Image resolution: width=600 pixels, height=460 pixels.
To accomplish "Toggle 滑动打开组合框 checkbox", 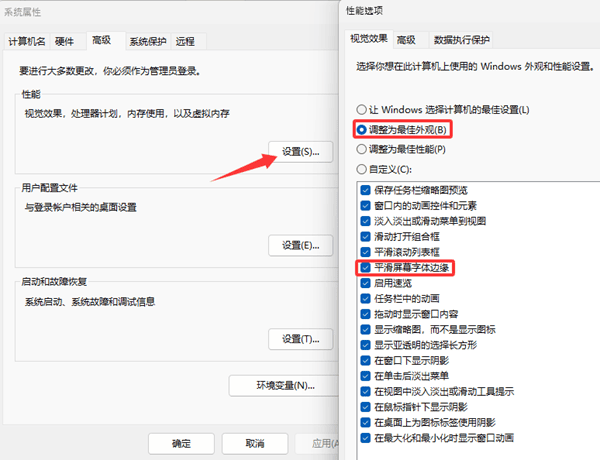I will (365, 237).
